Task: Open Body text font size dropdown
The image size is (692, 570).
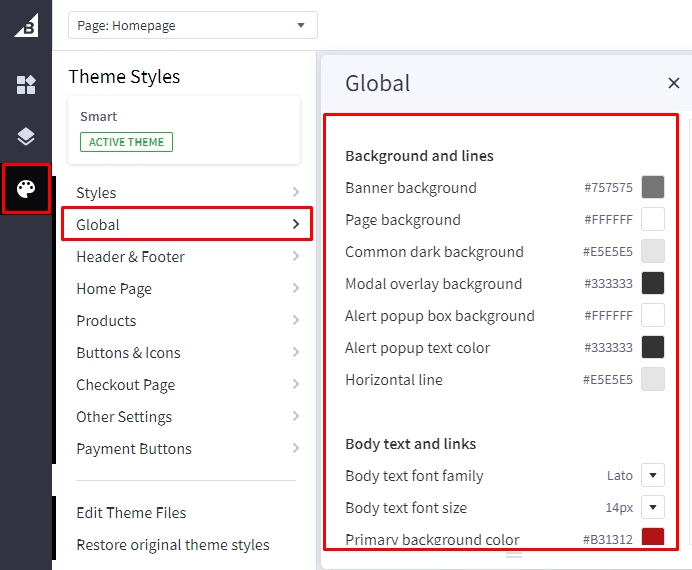Action: click(x=652, y=508)
